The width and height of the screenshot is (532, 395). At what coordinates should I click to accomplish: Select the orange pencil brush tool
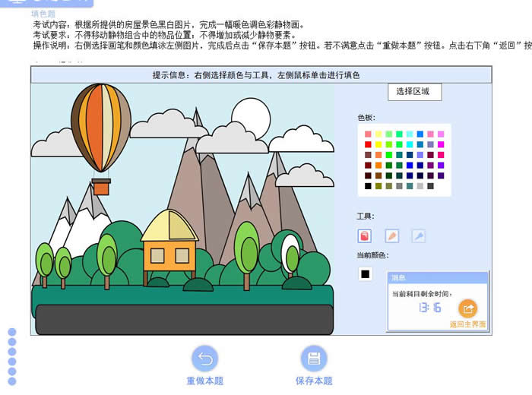pyautogui.click(x=392, y=236)
